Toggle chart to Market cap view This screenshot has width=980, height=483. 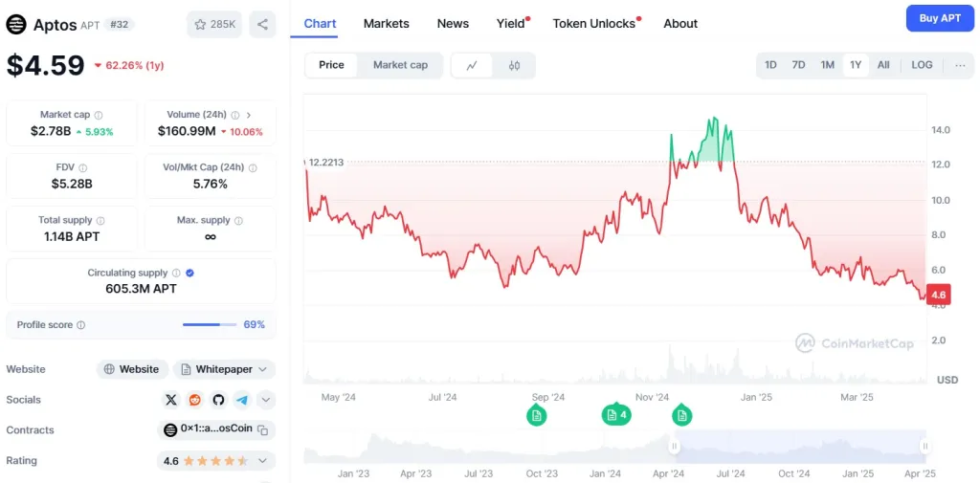pos(400,65)
